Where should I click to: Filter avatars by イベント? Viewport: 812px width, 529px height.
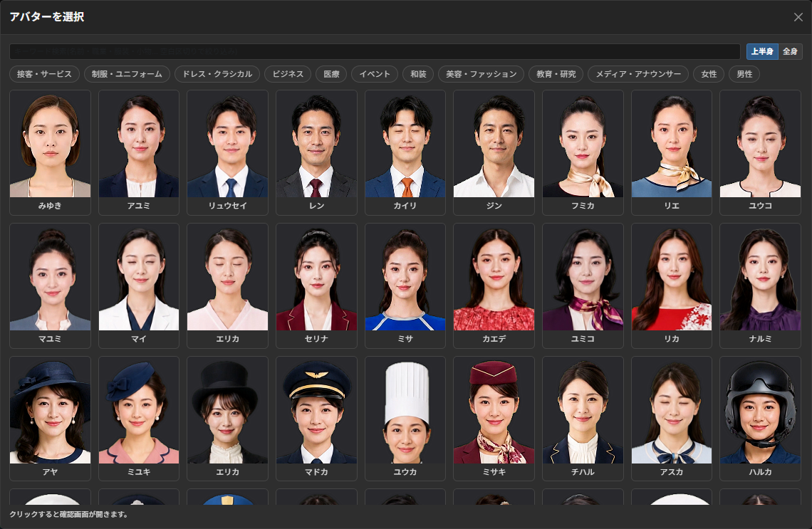tap(375, 74)
